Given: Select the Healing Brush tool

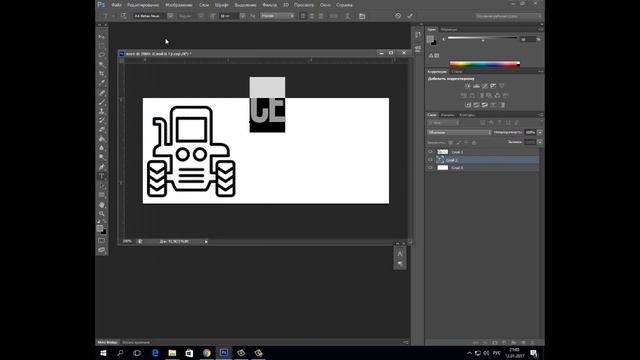Looking at the screenshot, I should (102, 93).
